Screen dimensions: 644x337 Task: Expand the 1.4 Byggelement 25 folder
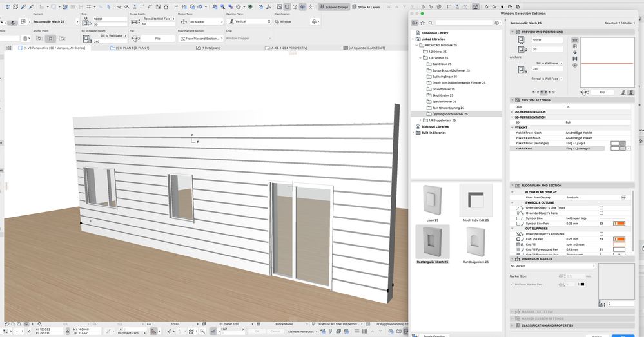(421, 120)
